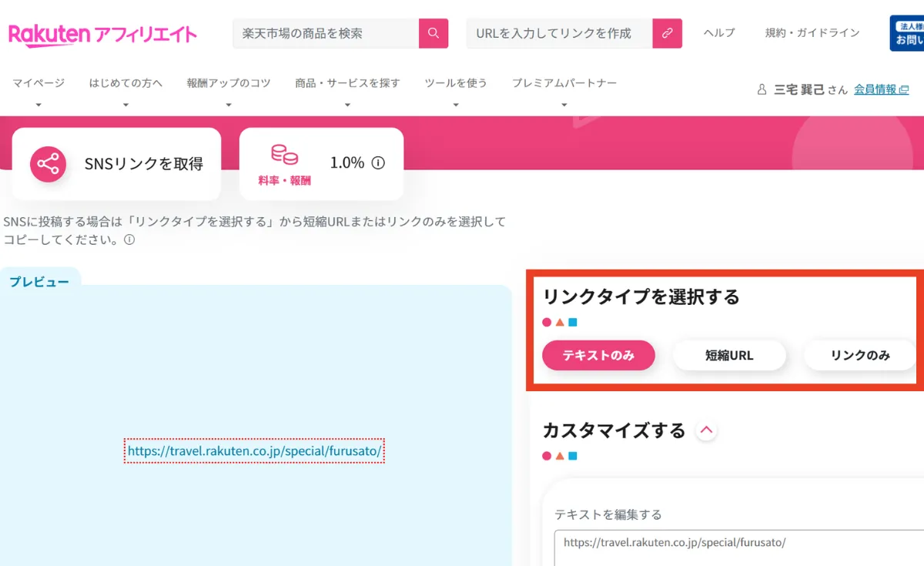Viewport: 924px width, 566px height.
Task: Expand the マイページ menu arrow
Action: 38,105
